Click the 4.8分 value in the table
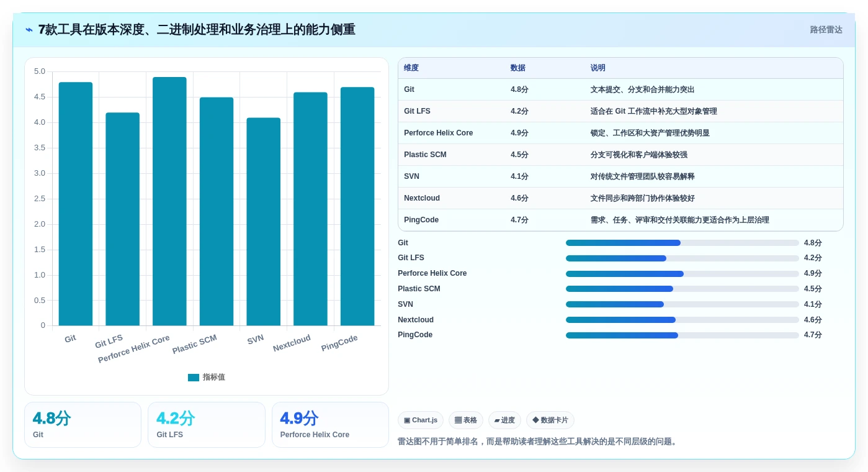868x472 pixels. pyautogui.click(x=519, y=89)
